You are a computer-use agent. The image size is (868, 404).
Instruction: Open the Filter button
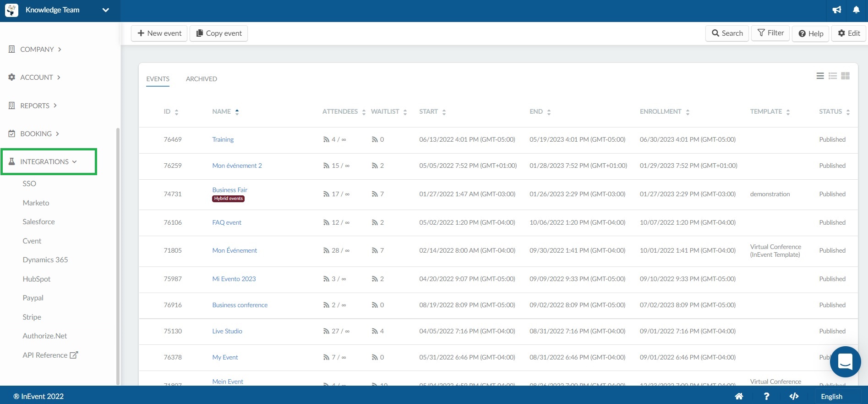(x=771, y=33)
